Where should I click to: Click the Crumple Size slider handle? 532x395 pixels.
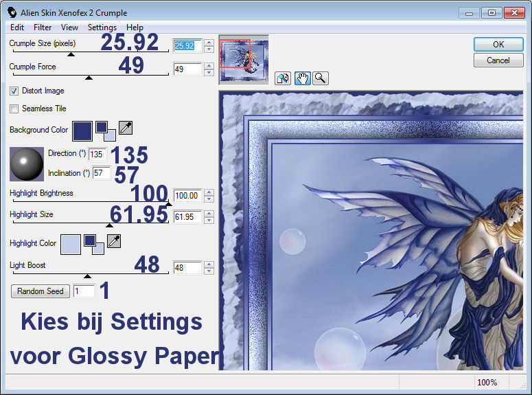(71, 54)
